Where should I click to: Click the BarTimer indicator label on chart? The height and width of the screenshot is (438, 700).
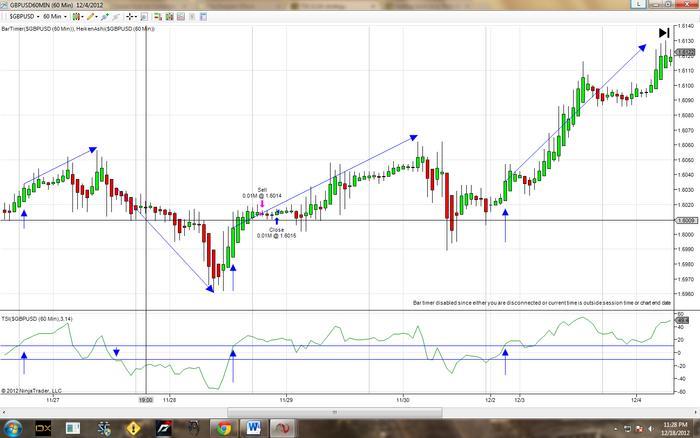38,29
